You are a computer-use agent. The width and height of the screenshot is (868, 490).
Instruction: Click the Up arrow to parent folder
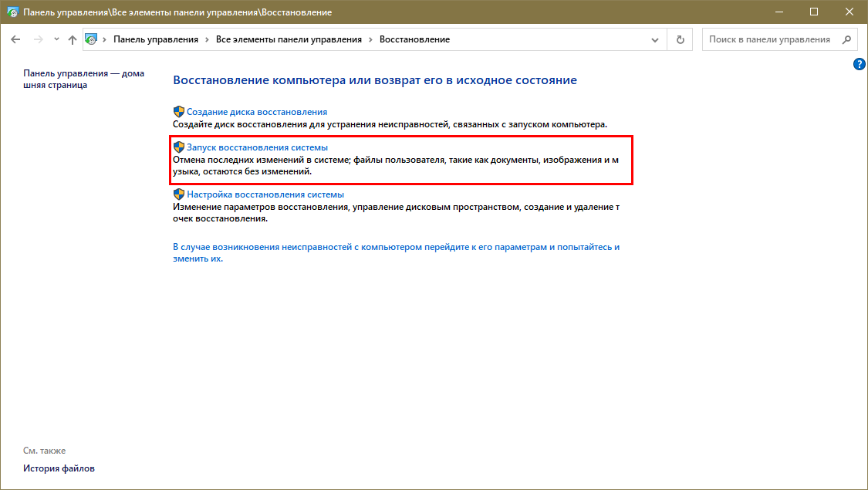pos(73,39)
